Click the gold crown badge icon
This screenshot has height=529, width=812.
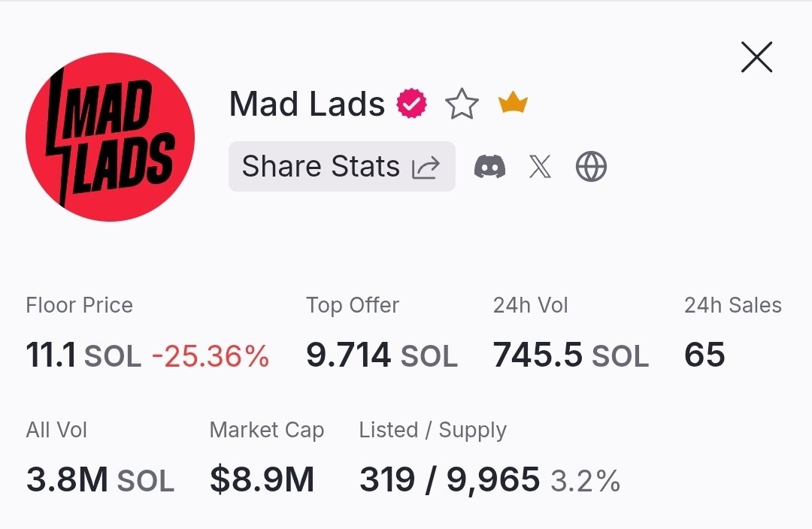tap(513, 103)
